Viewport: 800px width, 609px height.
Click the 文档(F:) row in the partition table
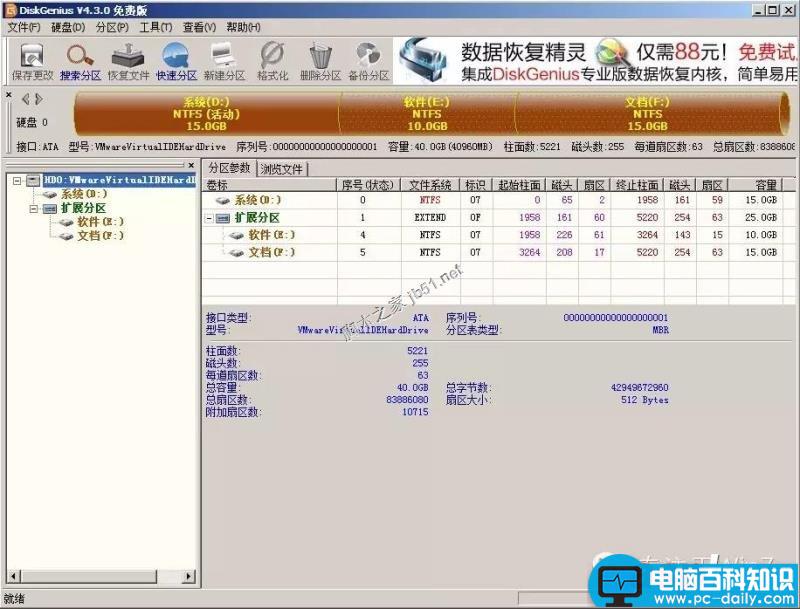point(498,252)
